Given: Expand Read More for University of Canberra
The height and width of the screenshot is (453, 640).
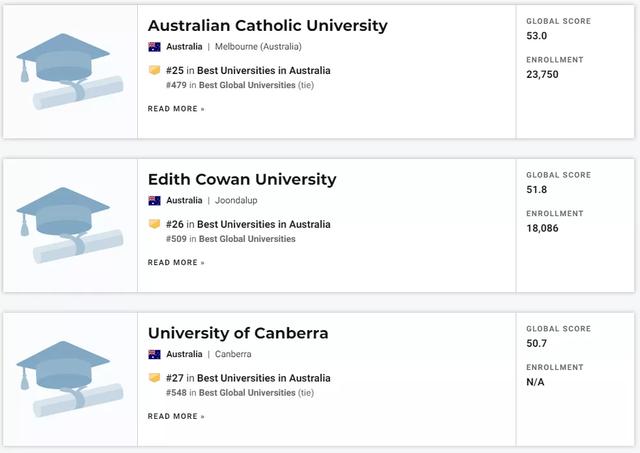Looking at the screenshot, I should [176, 417].
